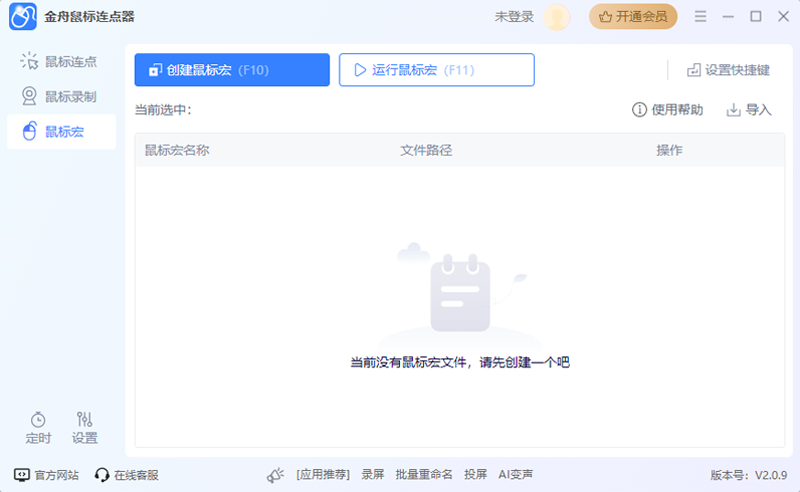Click 创建鼠标宏 (F10) button

(232, 70)
